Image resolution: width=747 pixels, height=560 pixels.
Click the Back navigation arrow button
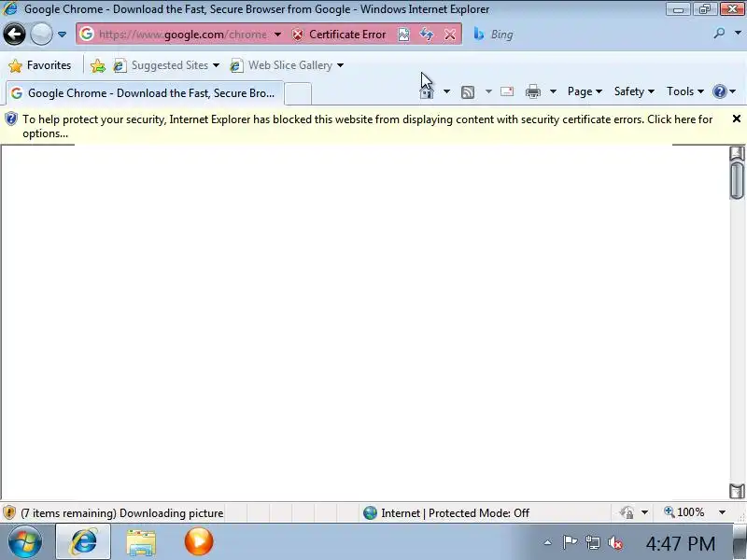coord(14,35)
